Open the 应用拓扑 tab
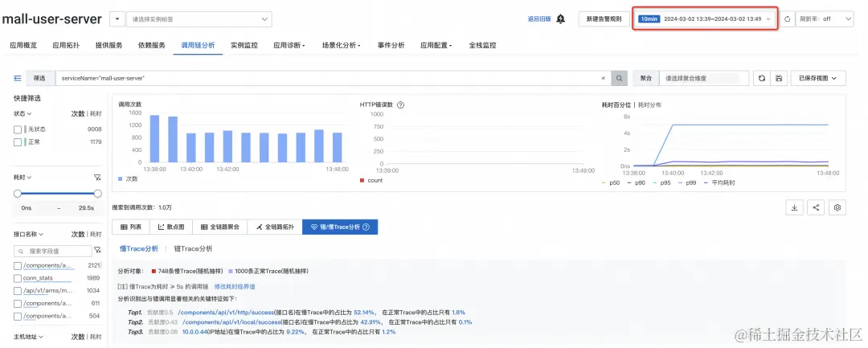This screenshot has height=348, width=868. (x=66, y=45)
